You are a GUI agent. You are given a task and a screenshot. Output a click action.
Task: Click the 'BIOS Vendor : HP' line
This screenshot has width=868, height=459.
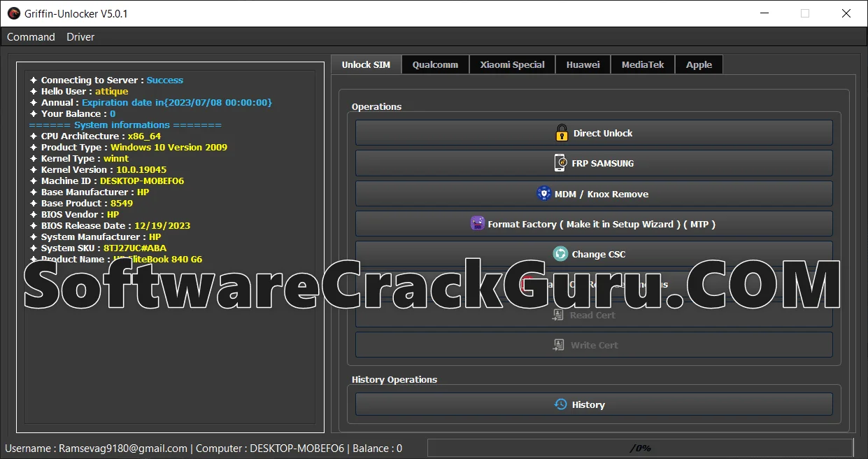74,215
